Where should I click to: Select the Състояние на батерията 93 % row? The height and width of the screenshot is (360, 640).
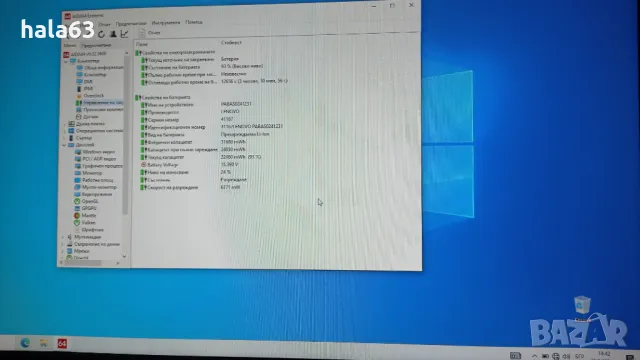point(203,67)
